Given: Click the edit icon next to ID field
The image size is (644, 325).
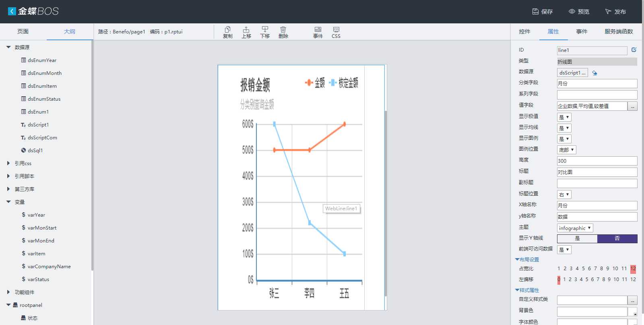Looking at the screenshot, I should click(634, 50).
